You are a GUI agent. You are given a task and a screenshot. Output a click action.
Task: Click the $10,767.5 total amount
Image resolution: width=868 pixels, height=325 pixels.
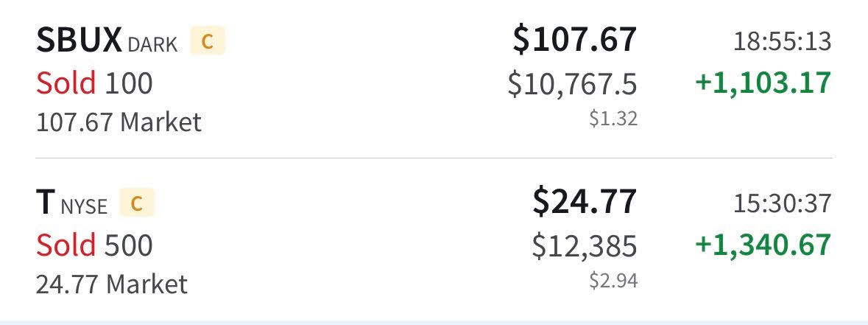(x=572, y=84)
